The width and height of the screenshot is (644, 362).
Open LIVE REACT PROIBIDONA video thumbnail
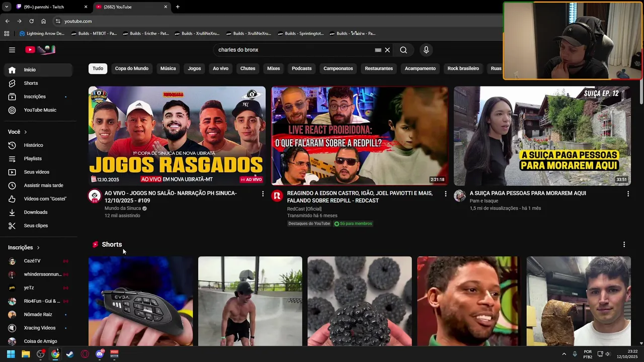(360, 136)
